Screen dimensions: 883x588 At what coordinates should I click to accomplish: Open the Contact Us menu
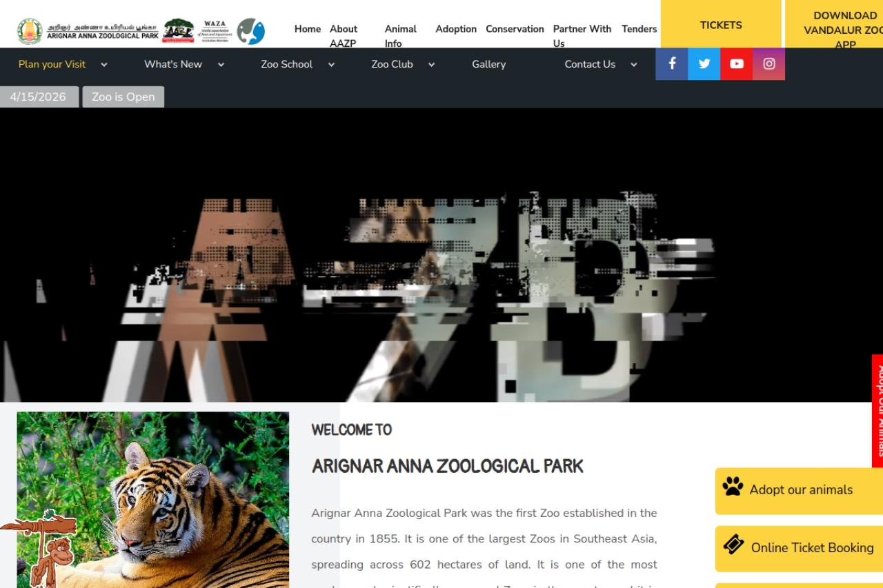pyautogui.click(x=590, y=64)
